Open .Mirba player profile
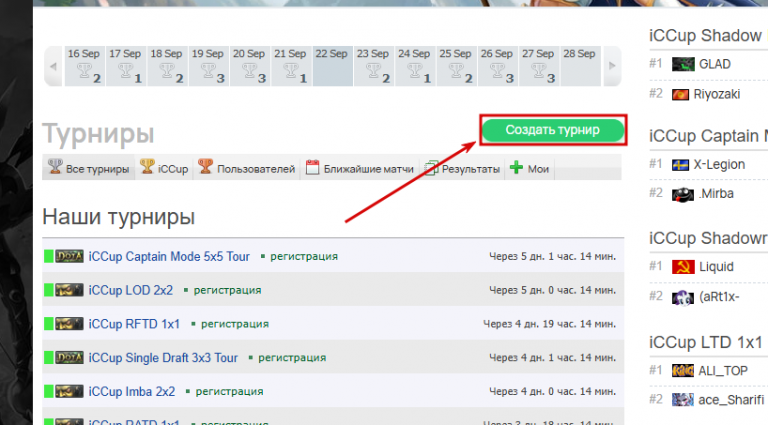The width and height of the screenshot is (768, 425). click(716, 194)
